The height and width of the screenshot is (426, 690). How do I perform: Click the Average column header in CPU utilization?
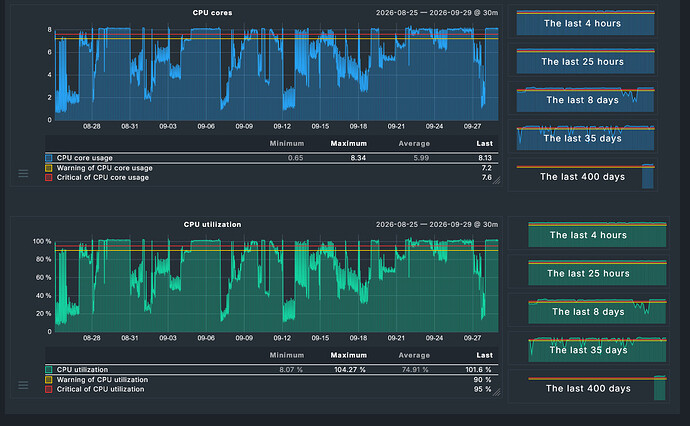414,355
